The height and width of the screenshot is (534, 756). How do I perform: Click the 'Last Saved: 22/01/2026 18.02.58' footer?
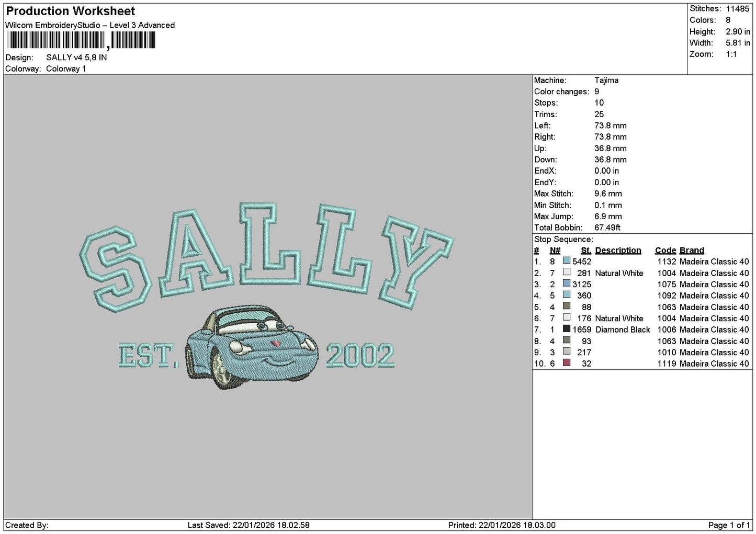click(249, 525)
